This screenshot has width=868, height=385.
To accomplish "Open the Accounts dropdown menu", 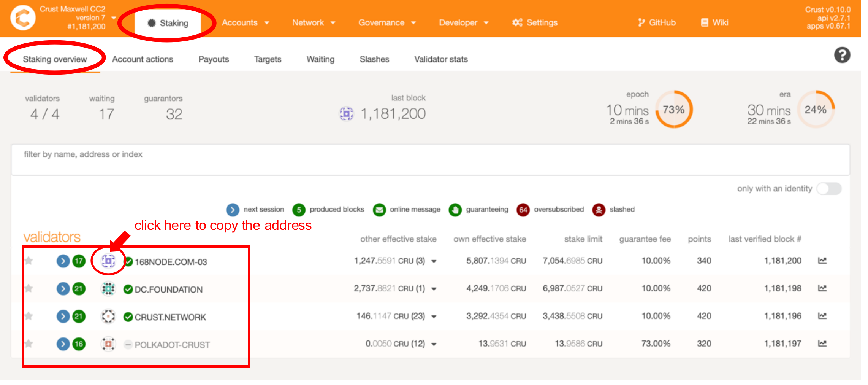I will 246,22.
